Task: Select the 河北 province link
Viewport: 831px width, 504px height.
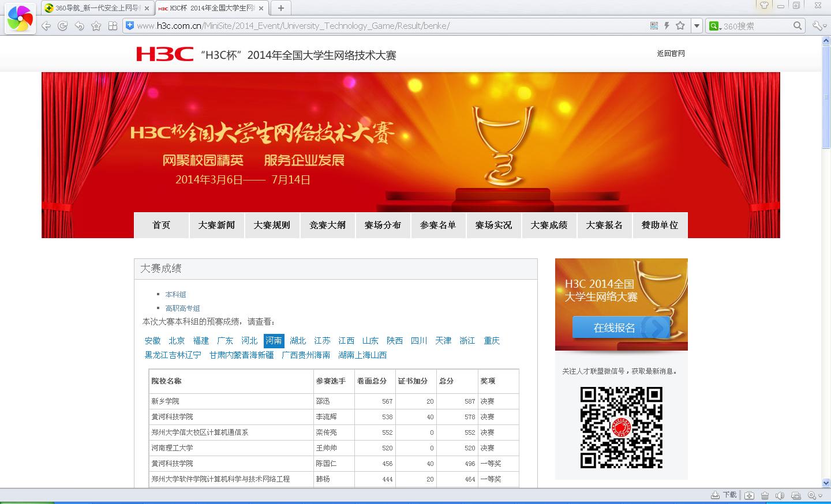Action: point(249,341)
